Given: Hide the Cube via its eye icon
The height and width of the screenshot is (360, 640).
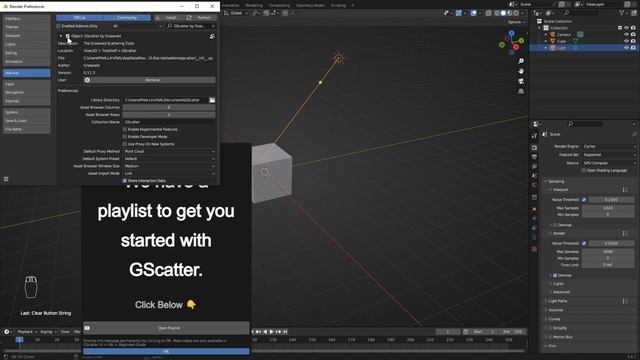Looking at the screenshot, I should [626, 41].
